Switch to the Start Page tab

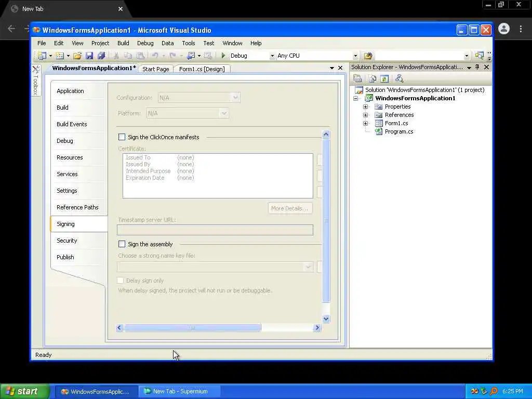coord(156,69)
